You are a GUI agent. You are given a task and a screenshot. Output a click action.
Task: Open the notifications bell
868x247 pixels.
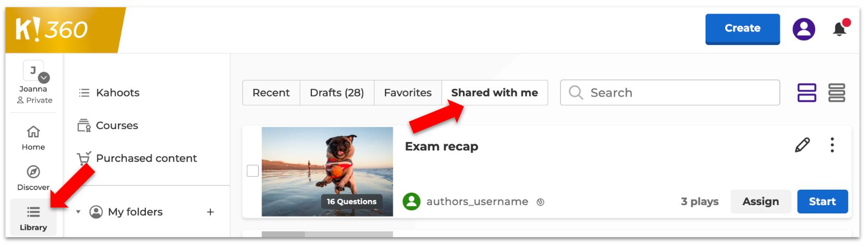click(840, 29)
